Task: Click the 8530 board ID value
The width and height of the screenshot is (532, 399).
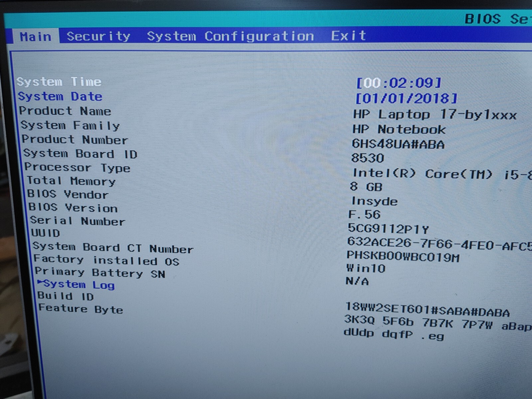Action: [x=368, y=158]
